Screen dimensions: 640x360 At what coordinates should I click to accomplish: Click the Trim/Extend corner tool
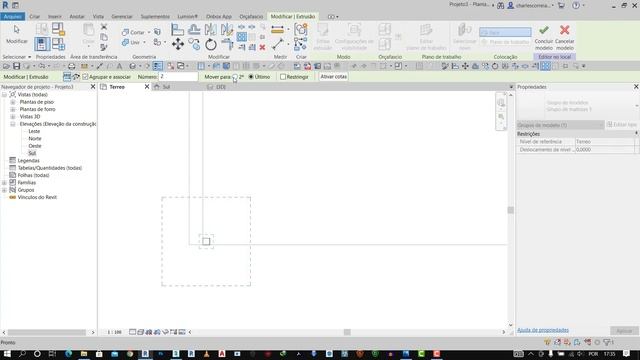[x=227, y=44]
